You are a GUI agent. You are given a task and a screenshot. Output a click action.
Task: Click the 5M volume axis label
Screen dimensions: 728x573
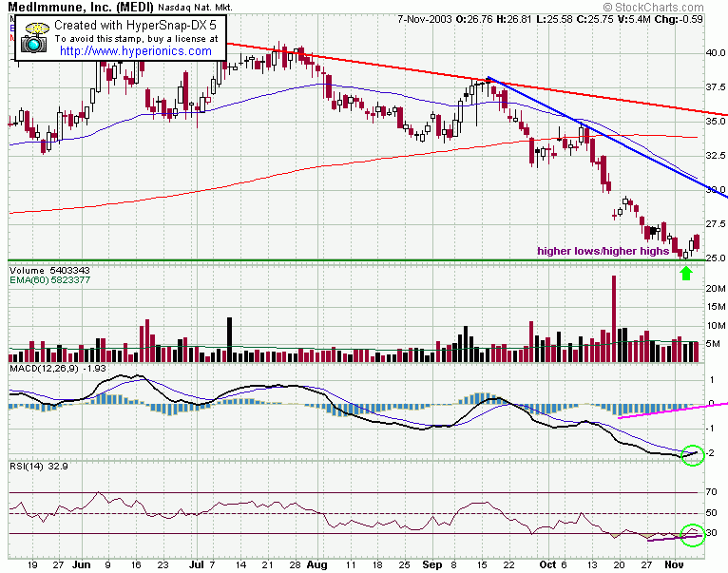coord(713,344)
